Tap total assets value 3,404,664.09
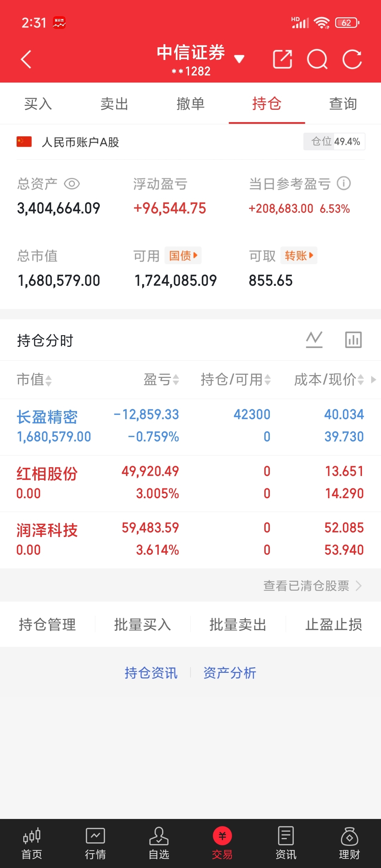Image resolution: width=381 pixels, height=868 pixels. tap(59, 208)
